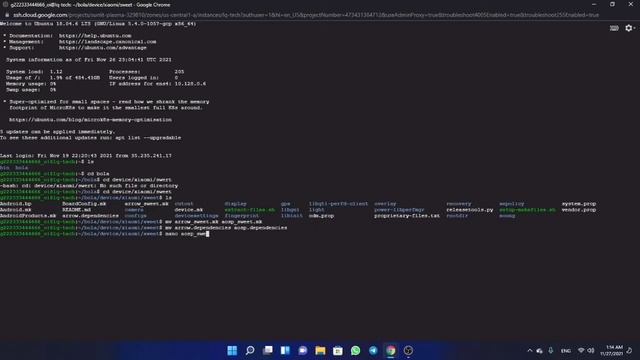Click the vendor.prop file name
The width and height of the screenshot is (640, 360).
[579, 210]
